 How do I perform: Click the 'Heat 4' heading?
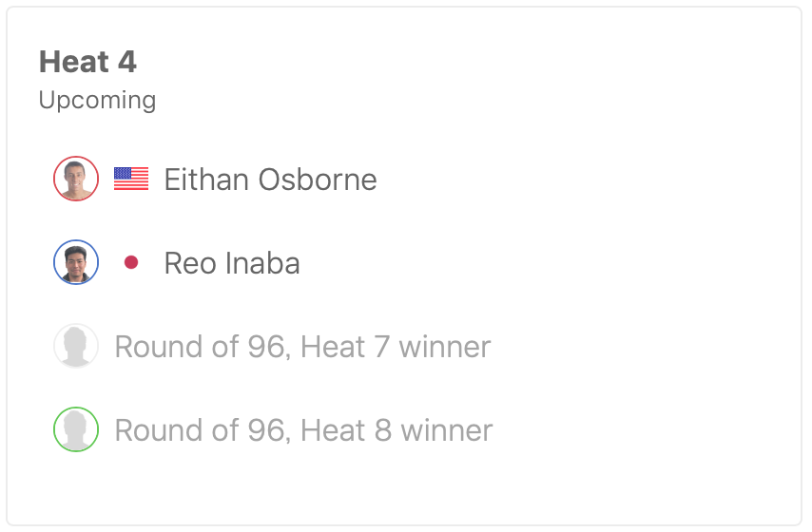87,63
